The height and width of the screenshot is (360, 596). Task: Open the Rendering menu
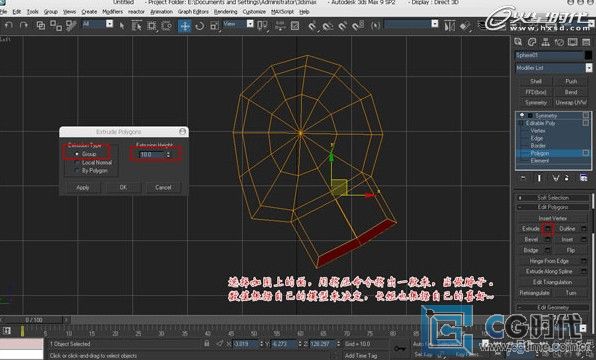tap(225, 12)
